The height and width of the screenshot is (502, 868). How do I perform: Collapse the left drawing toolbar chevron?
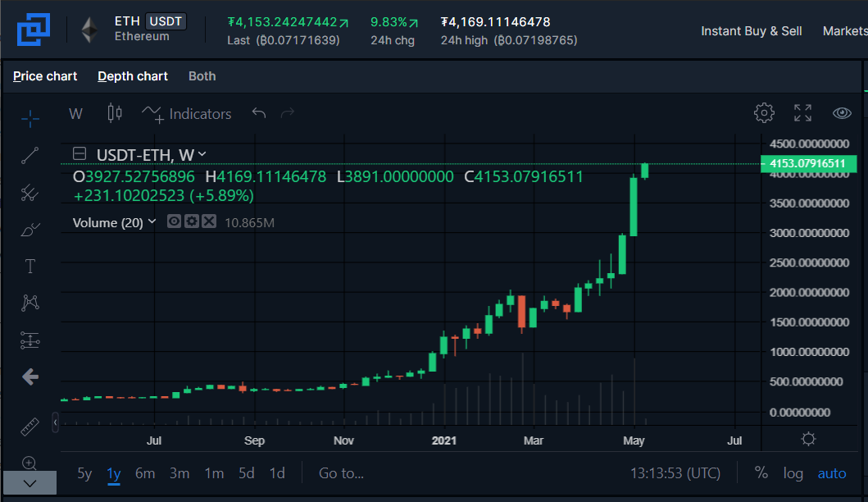[30, 482]
